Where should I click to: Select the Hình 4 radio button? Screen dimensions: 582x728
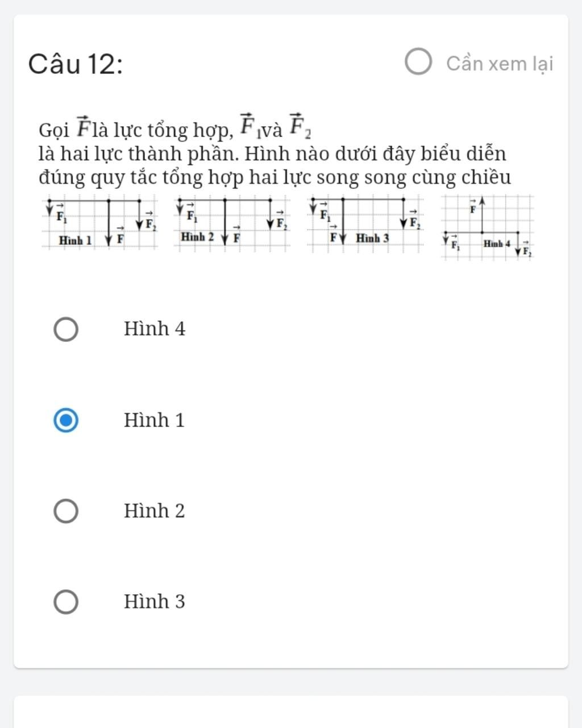tap(66, 329)
